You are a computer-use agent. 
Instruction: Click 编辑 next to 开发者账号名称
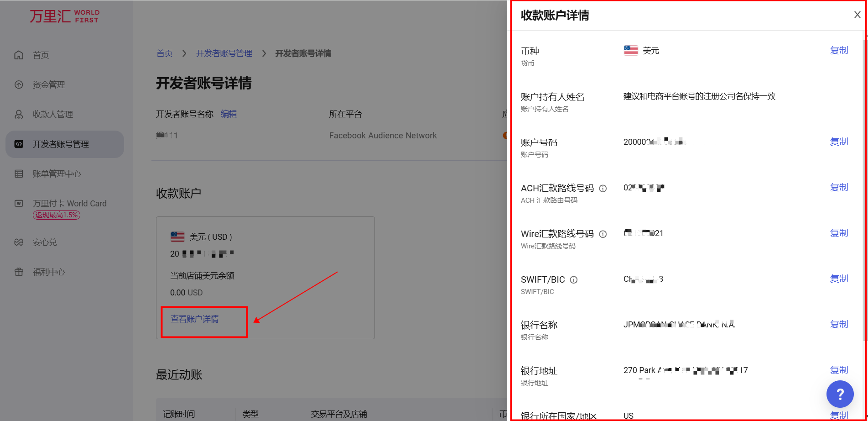coord(229,114)
